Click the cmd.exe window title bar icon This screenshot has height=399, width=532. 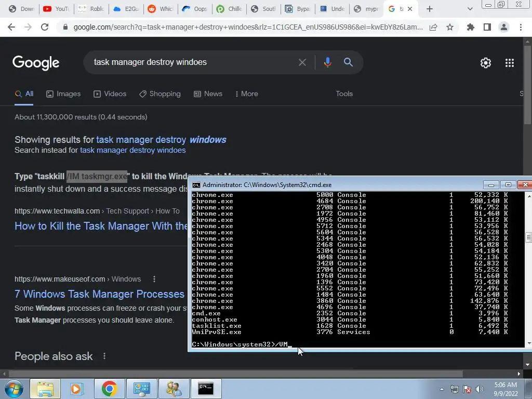pos(196,185)
